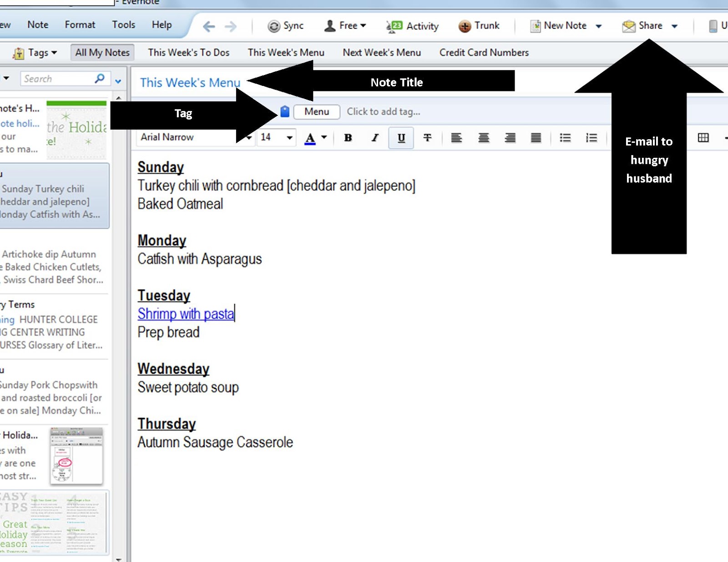Go back with the left arrow

(209, 26)
